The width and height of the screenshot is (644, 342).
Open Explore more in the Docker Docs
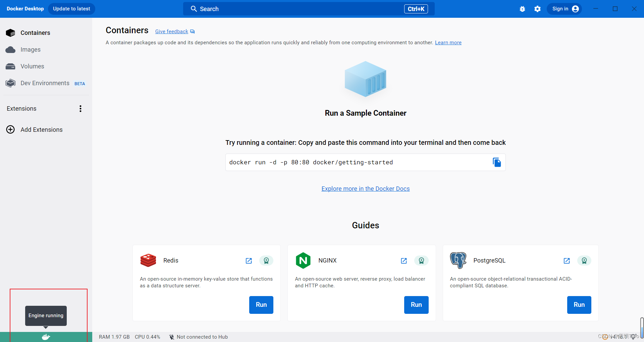pos(366,189)
